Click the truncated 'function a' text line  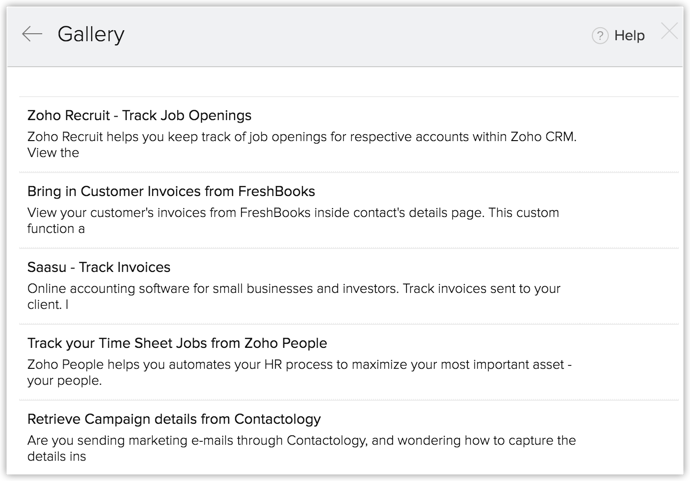pos(56,228)
